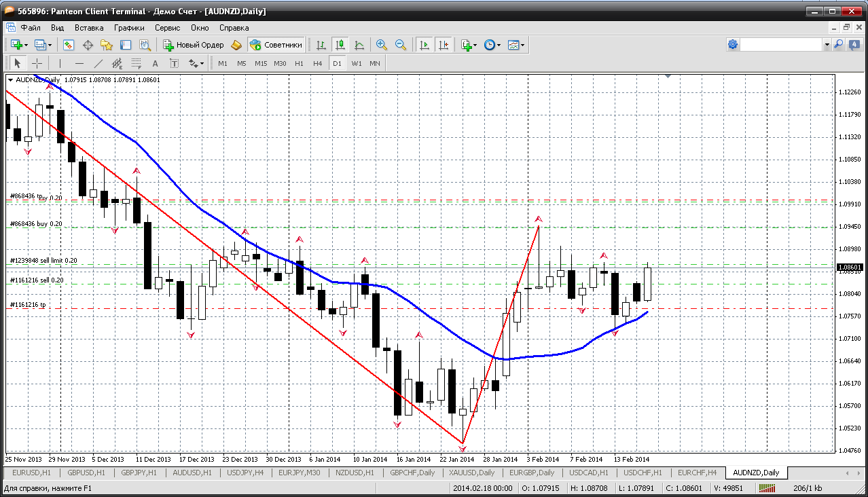Viewport: 868px width, 497px height.
Task: Select the Crosshair tool
Action: point(37,63)
